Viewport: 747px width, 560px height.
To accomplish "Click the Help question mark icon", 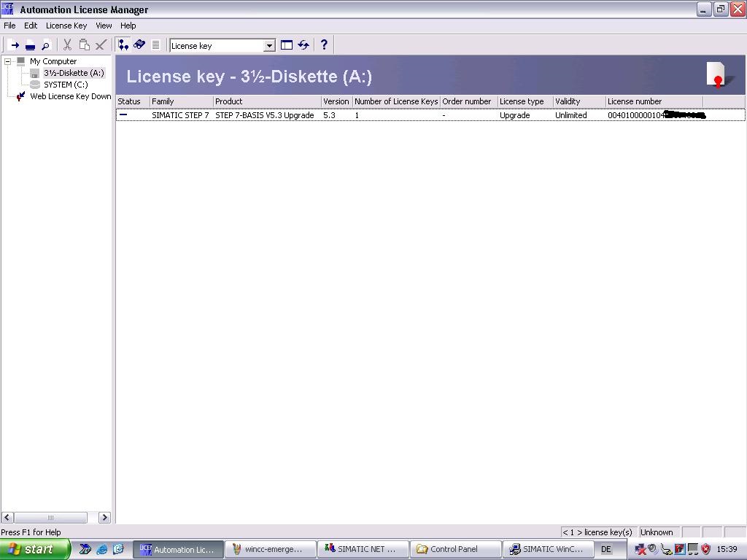I will (324, 45).
